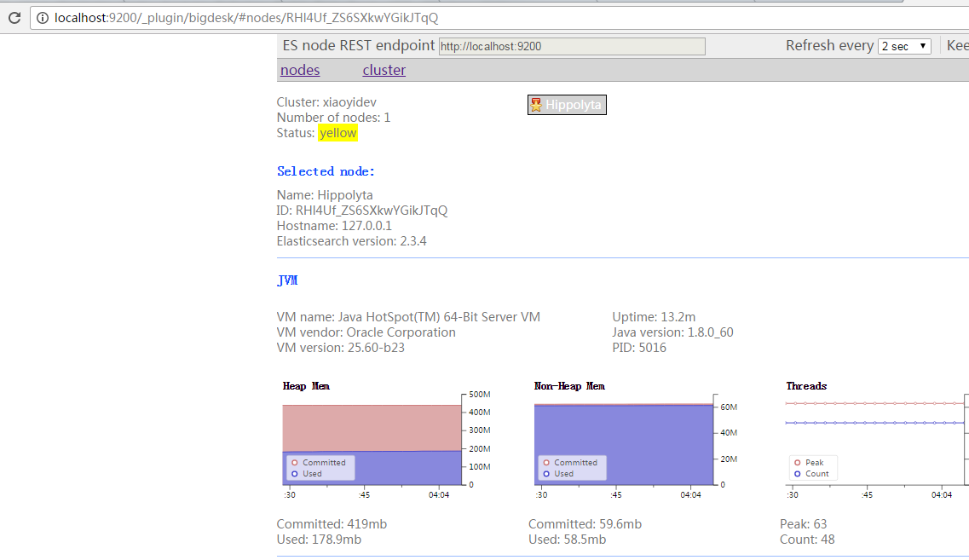The width and height of the screenshot is (969, 560).
Task: Click the JVM section heading
Action: coord(287,280)
